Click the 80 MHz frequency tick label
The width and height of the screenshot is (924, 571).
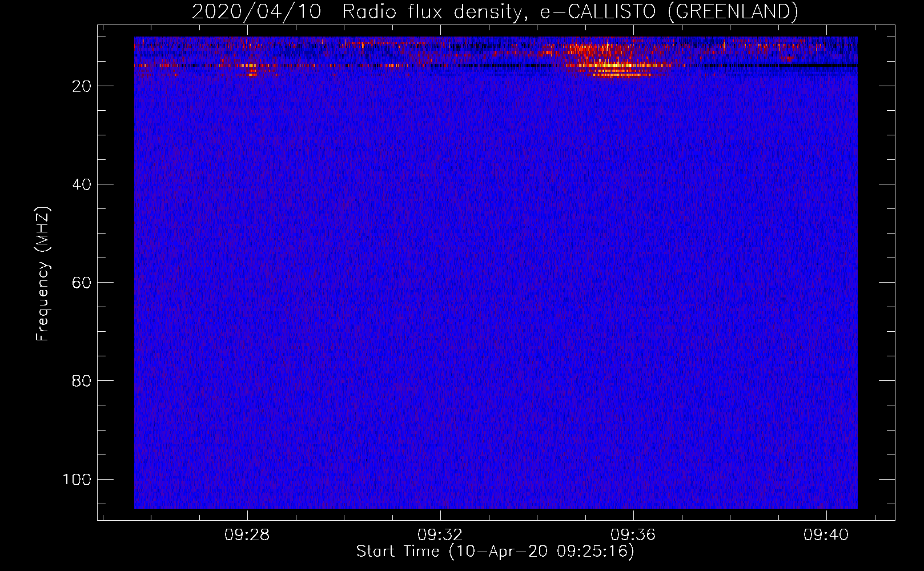point(82,381)
